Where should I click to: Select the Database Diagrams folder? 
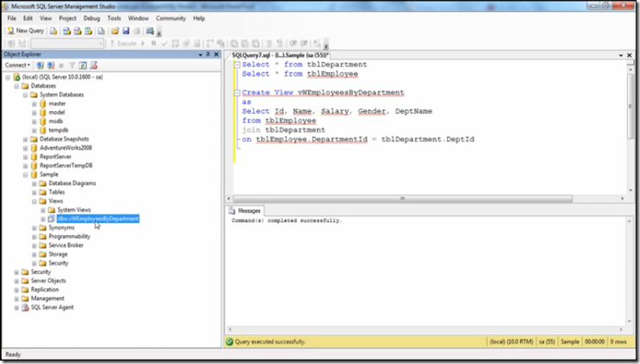pos(72,183)
